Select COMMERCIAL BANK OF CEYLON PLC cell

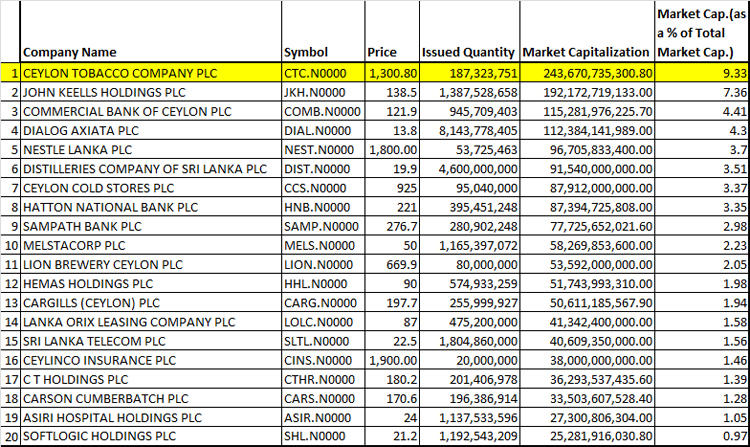click(x=151, y=111)
